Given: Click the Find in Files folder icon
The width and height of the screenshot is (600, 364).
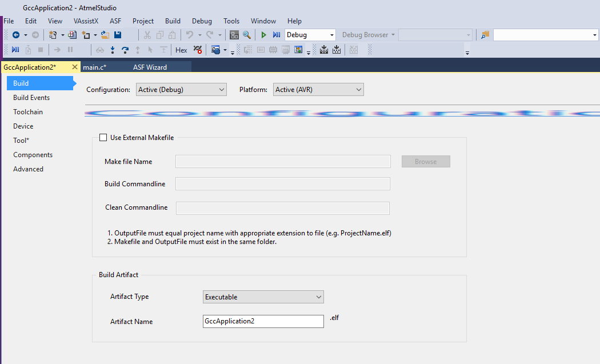Looking at the screenshot, I should [x=485, y=35].
